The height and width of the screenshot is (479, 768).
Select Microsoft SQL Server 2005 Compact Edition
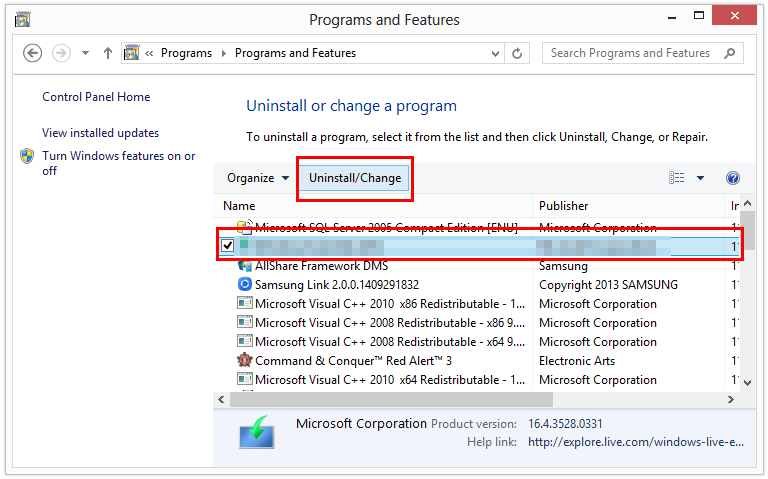386,227
